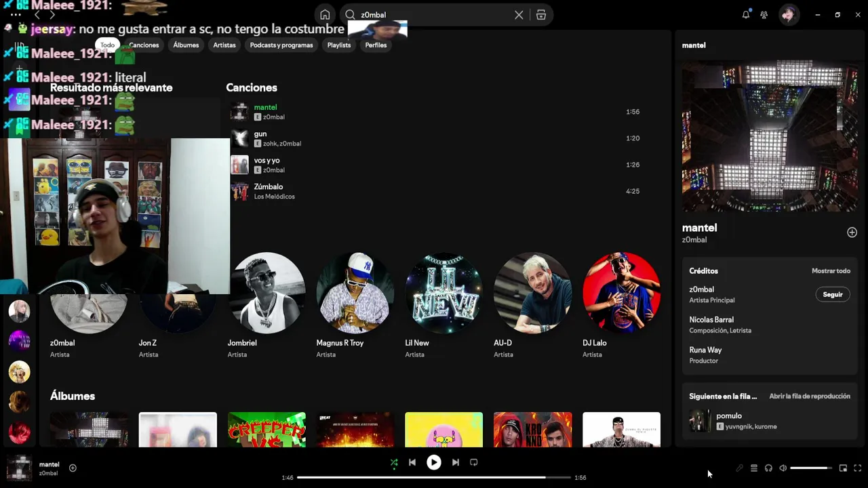Switch to the Álbumes filter
The height and width of the screenshot is (488, 868).
[x=186, y=45]
